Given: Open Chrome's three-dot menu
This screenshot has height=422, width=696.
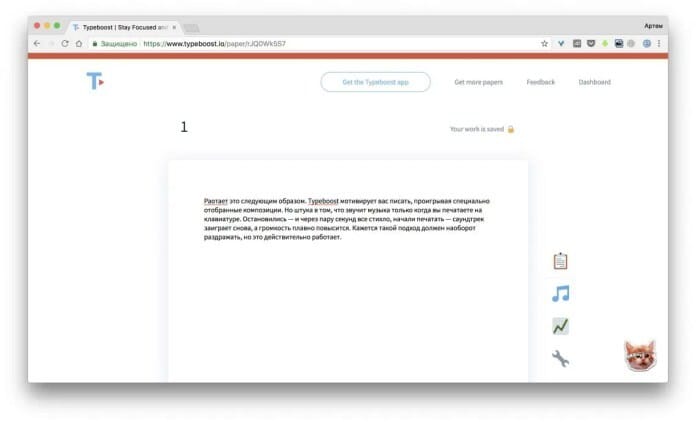Looking at the screenshot, I should tap(659, 43).
